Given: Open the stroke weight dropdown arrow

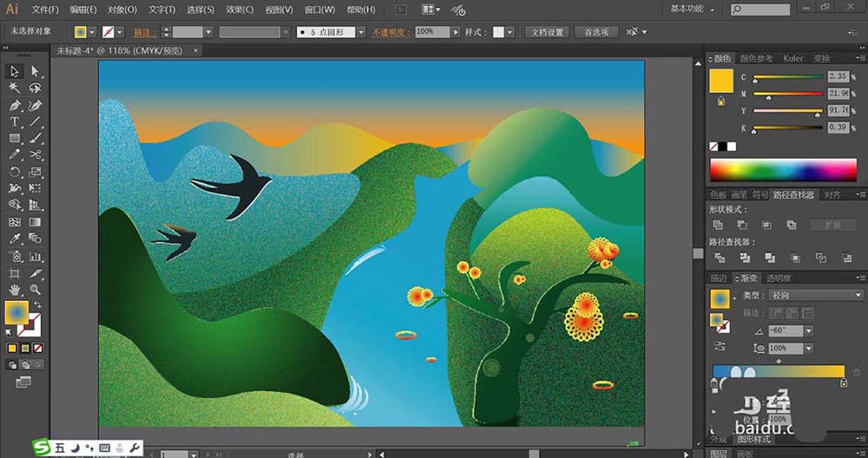Looking at the screenshot, I should (208, 33).
